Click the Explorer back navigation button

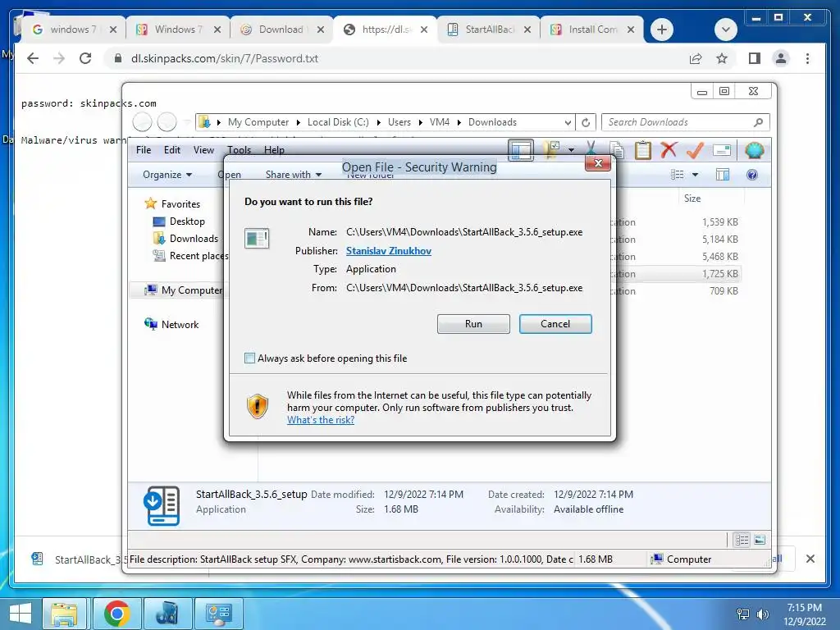coord(143,122)
